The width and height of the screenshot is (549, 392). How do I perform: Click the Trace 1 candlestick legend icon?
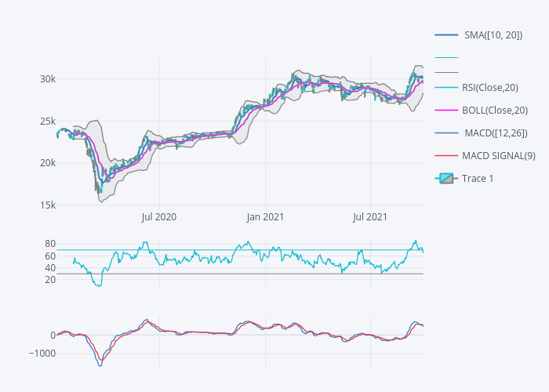point(446,179)
